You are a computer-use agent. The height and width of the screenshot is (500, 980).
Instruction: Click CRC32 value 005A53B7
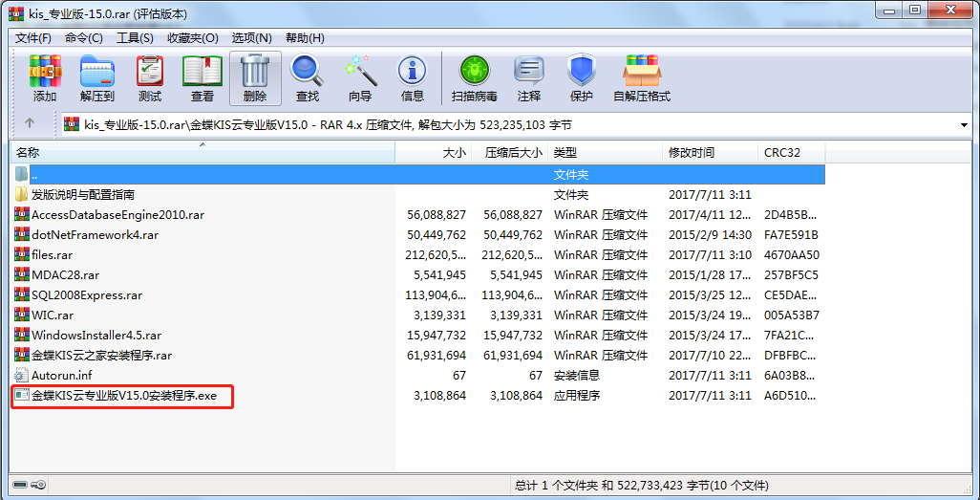pos(792,315)
